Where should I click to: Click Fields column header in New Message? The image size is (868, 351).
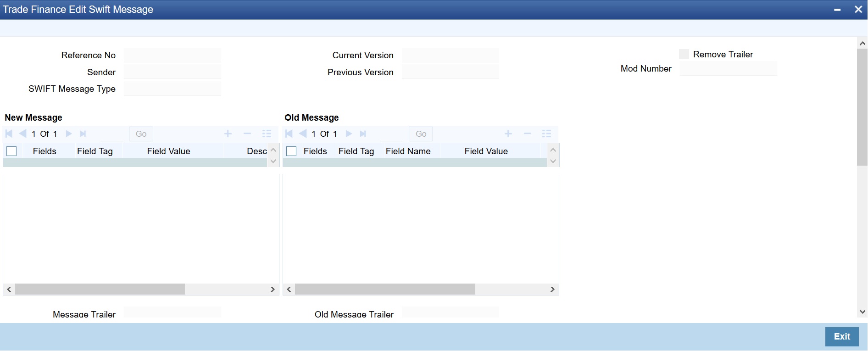45,151
